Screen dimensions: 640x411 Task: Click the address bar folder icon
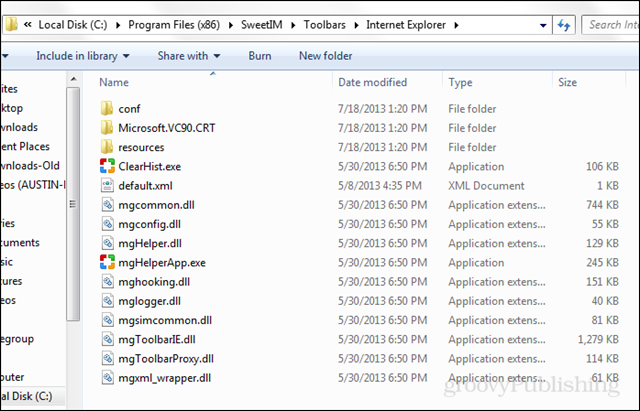[11, 25]
